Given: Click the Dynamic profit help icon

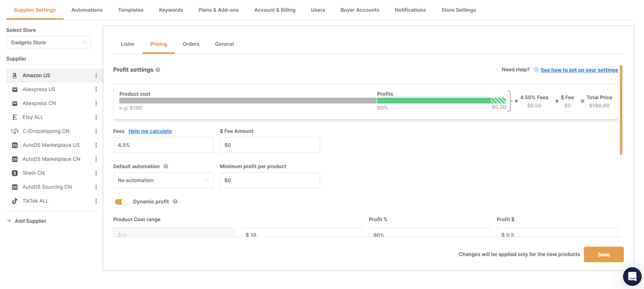Looking at the screenshot, I should [x=175, y=202].
